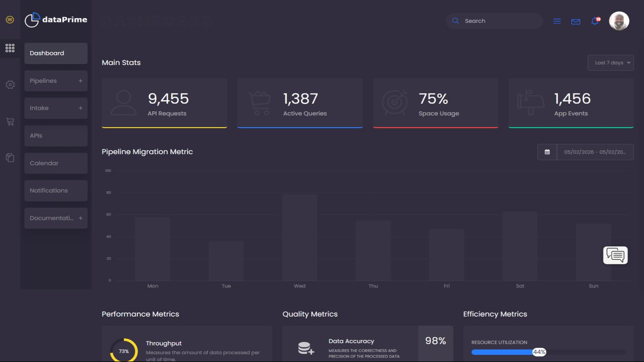The width and height of the screenshot is (644, 362).
Task: Open Documentation in the sidebar menu
Action: coord(56,218)
